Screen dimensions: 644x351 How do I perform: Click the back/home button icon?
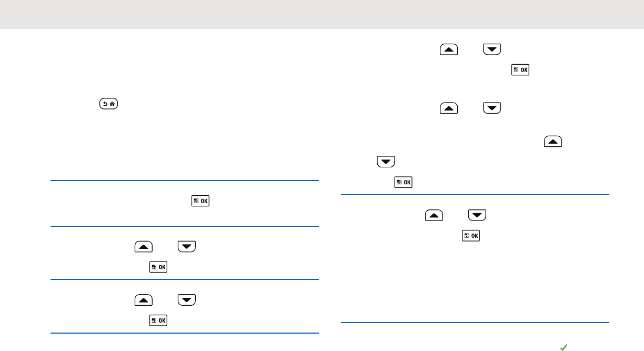[108, 104]
